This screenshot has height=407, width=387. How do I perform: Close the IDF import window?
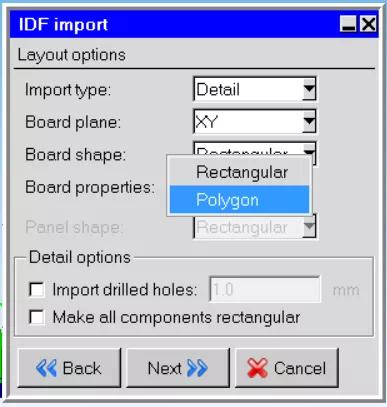click(368, 24)
